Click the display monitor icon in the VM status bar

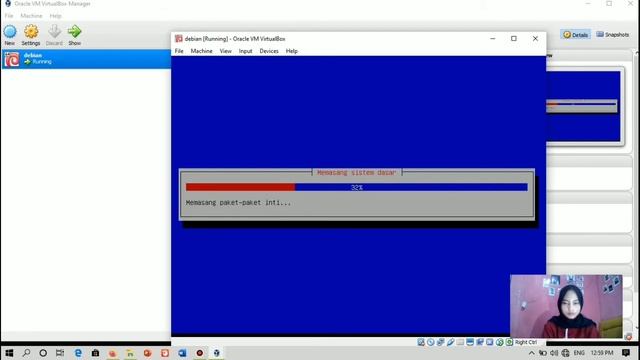470,342
